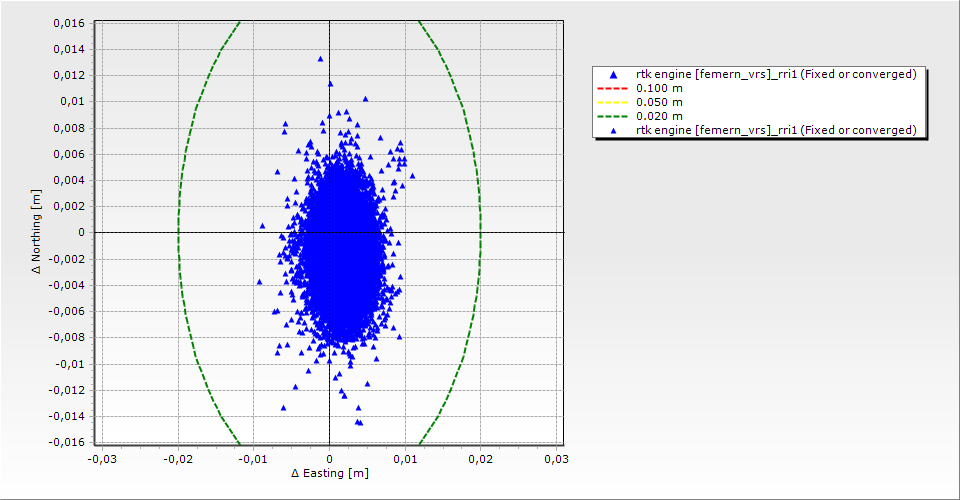Click the Δ Northing [m] axis title
Screen dimensions: 960x500
[36, 232]
